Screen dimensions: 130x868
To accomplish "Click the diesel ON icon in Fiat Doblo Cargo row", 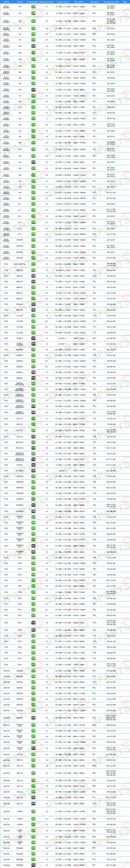I will coord(33,344).
